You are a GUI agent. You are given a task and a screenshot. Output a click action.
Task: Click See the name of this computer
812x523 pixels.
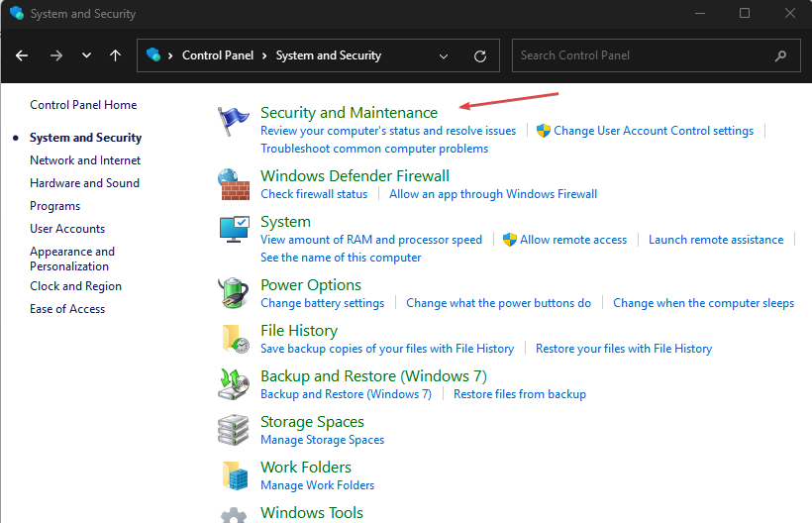pos(341,258)
